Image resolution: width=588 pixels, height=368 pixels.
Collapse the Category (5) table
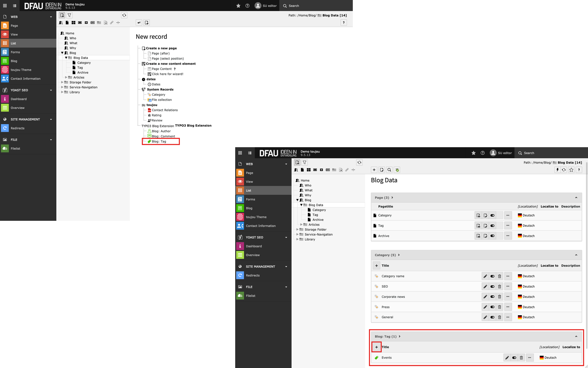tap(576, 255)
